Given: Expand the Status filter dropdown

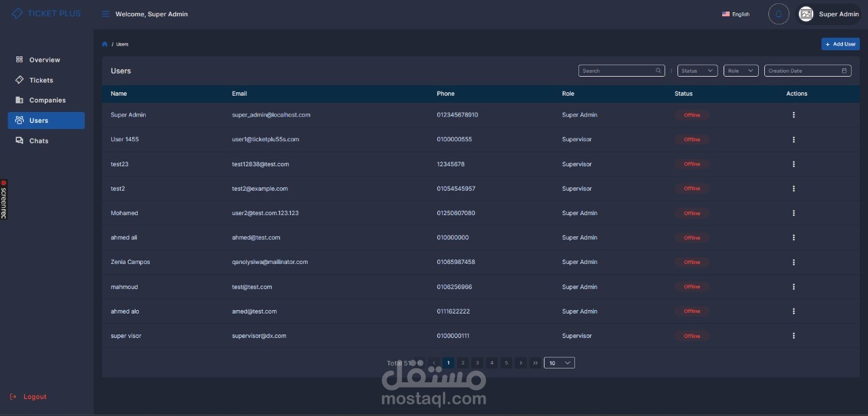Looking at the screenshot, I should (x=697, y=71).
